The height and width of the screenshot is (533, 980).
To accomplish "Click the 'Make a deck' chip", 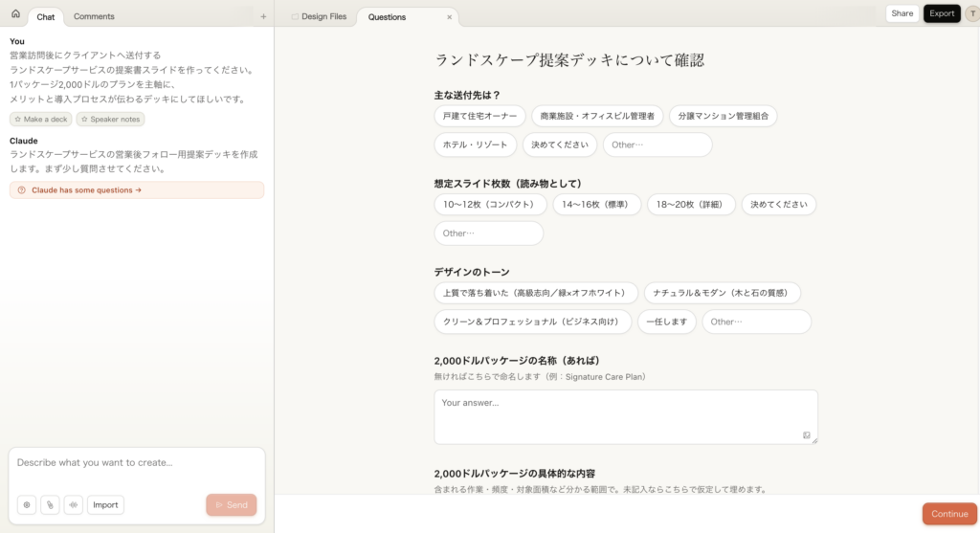I will tap(40, 119).
